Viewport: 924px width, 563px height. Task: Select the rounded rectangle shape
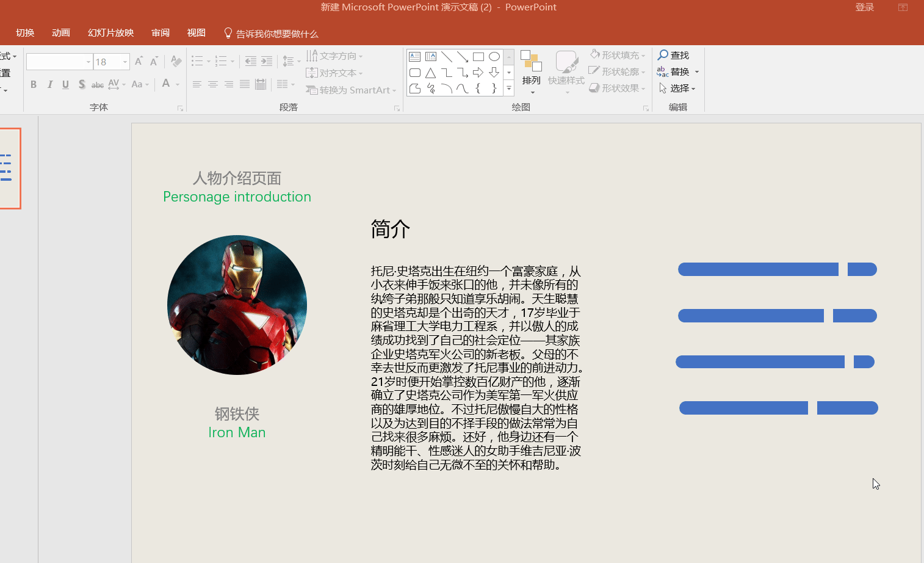click(415, 73)
